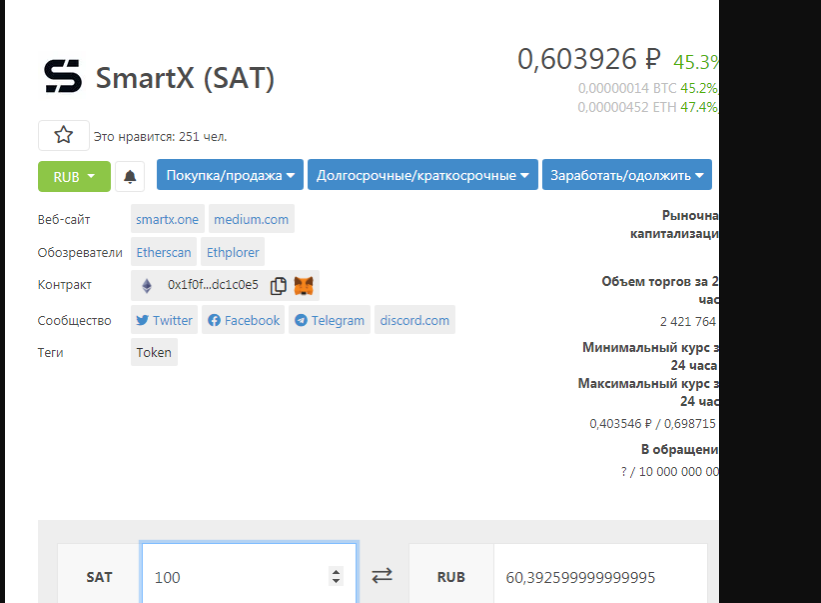The height and width of the screenshot is (603, 821).
Task: Click the Ethereum diamond icon beside contract
Action: [x=147, y=285]
